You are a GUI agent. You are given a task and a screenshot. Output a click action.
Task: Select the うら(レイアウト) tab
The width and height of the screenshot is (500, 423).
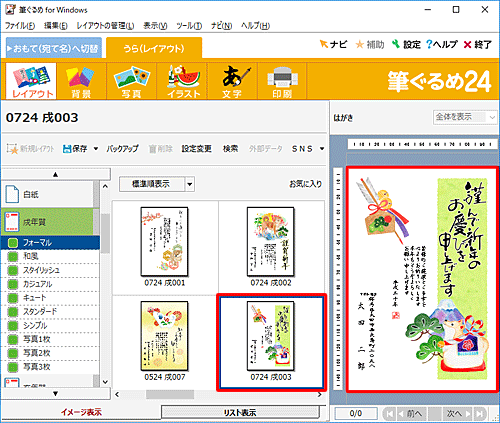point(154,48)
